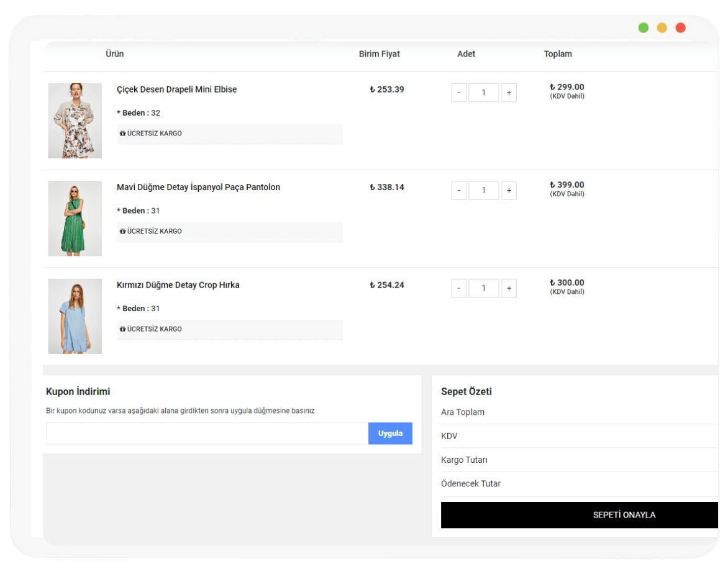Focus the coupon code input field
The height and width of the screenshot is (574, 728).
[207, 434]
